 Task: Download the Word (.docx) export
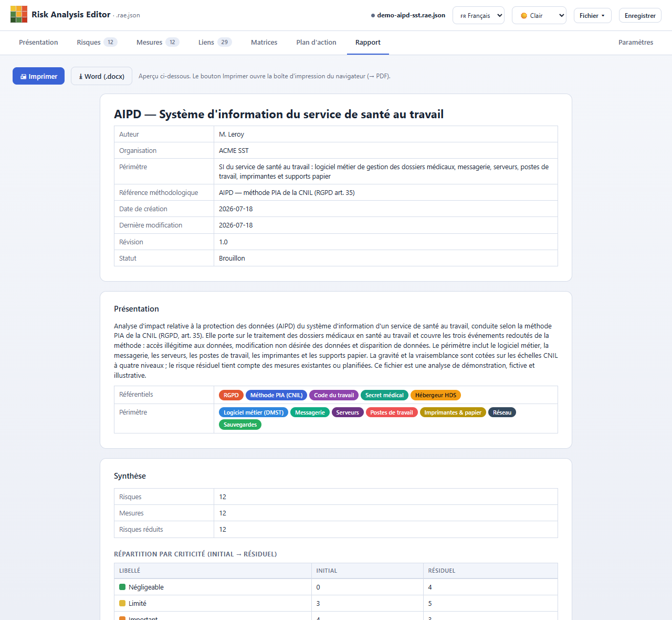(101, 76)
